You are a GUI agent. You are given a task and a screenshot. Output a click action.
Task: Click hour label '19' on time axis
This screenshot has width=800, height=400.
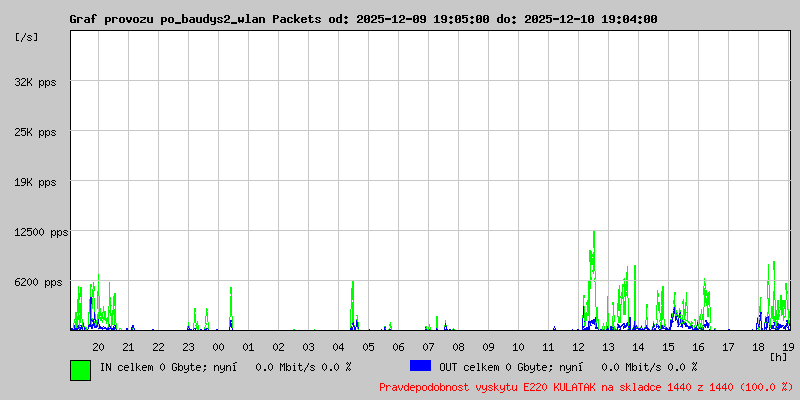pyautogui.click(x=788, y=347)
